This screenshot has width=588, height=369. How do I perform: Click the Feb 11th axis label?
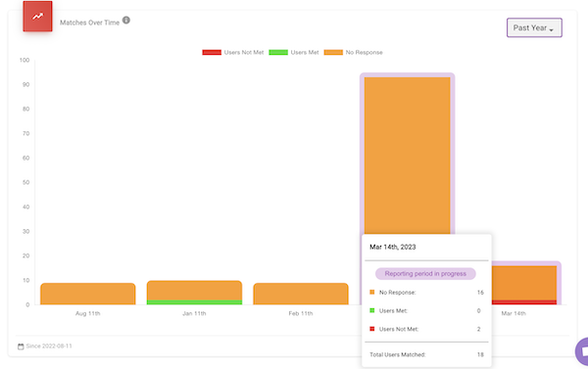point(301,313)
